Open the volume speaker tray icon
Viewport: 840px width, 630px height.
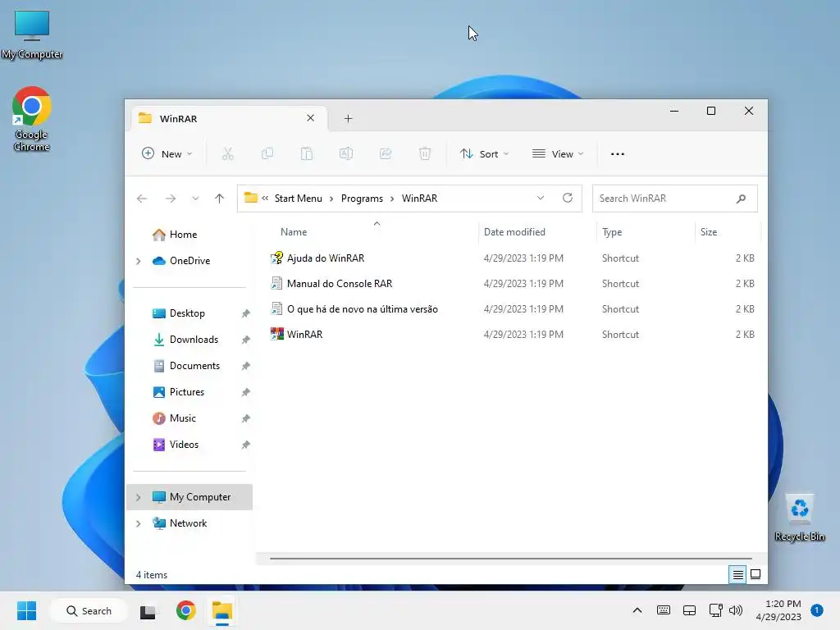736,610
